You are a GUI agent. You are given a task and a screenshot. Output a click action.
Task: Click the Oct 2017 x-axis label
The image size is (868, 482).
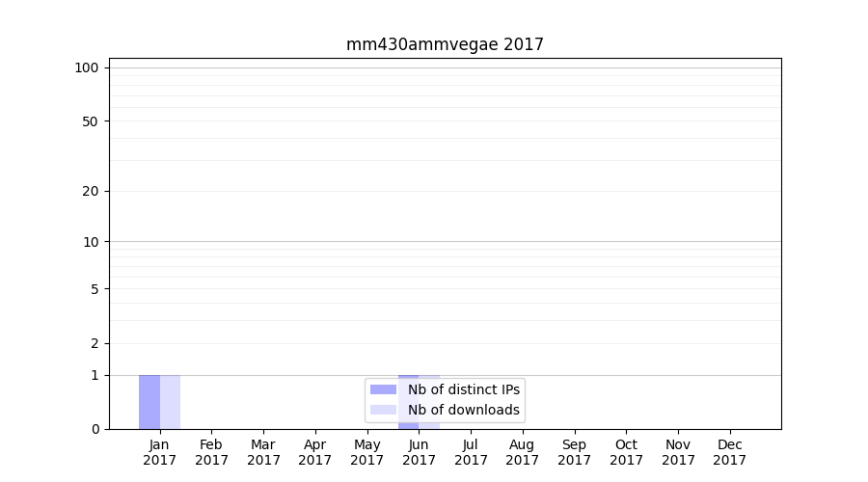(626, 452)
